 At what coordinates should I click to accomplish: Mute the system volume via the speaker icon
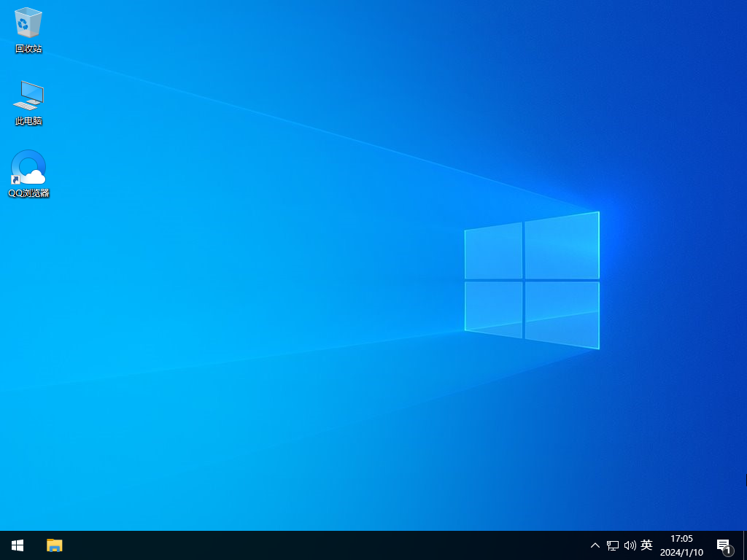[629, 545]
